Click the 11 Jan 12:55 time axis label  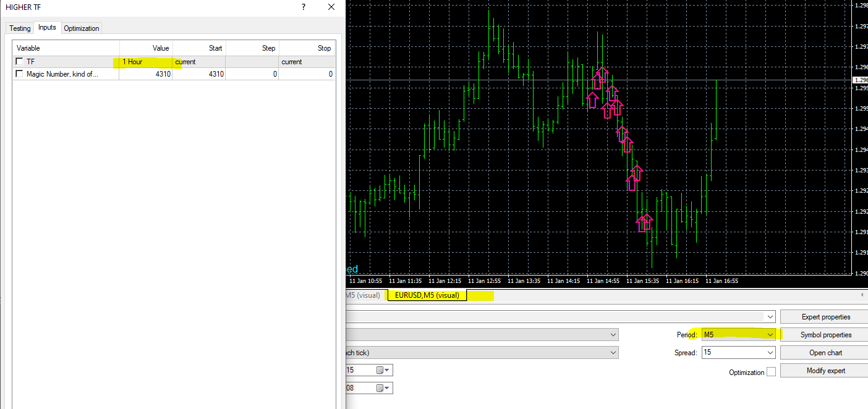point(484,280)
